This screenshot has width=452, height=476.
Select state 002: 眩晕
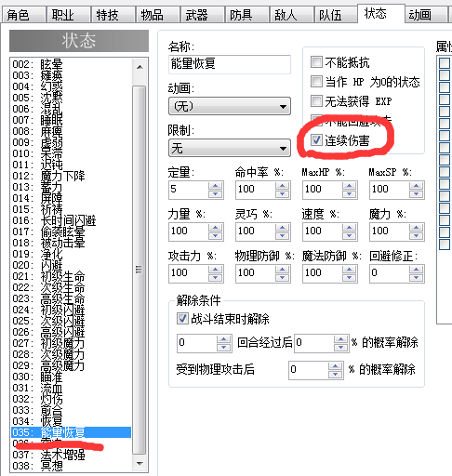point(71,64)
